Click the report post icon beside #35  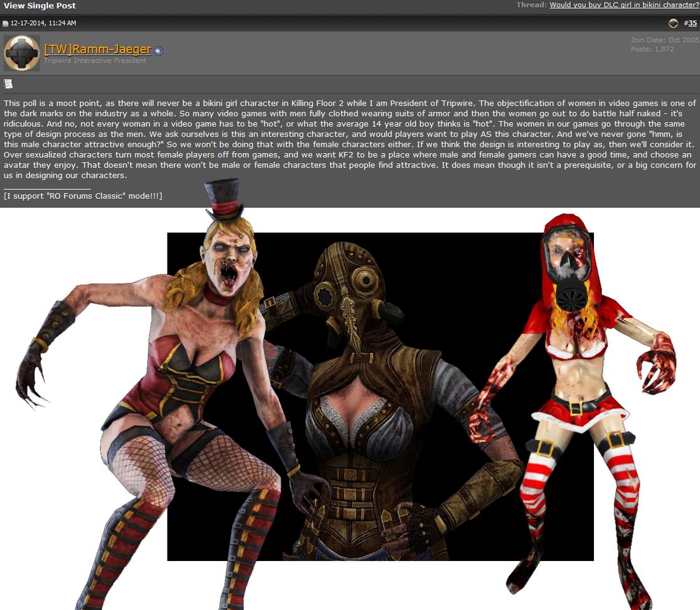(x=673, y=23)
